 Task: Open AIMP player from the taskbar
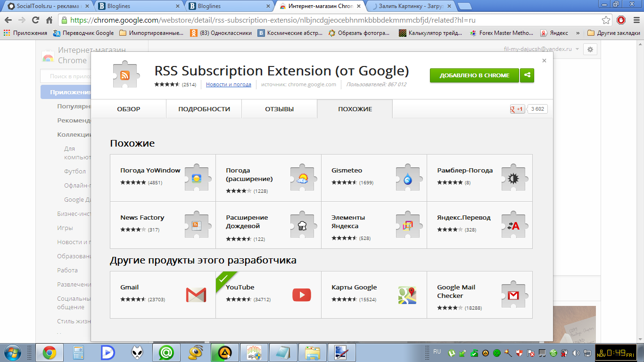225,353
